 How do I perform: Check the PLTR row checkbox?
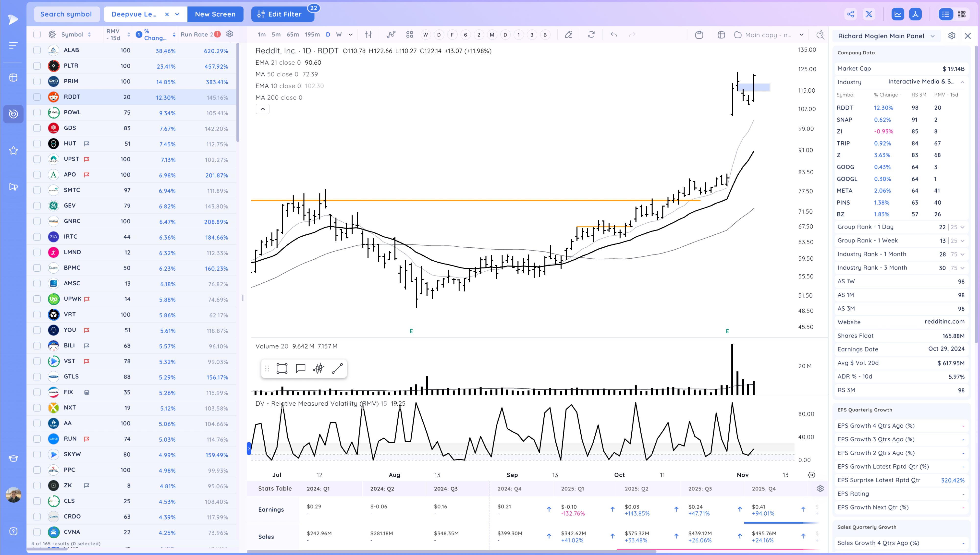pos(37,66)
